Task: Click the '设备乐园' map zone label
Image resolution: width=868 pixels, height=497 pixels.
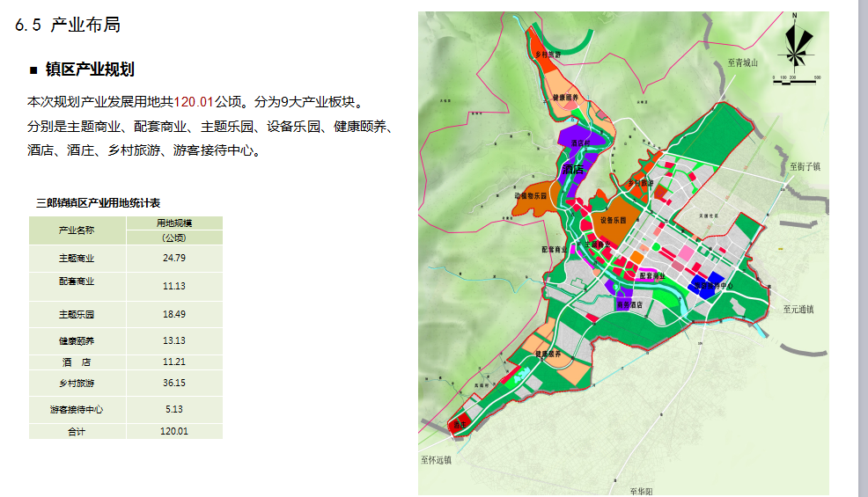Action: pyautogui.click(x=614, y=220)
